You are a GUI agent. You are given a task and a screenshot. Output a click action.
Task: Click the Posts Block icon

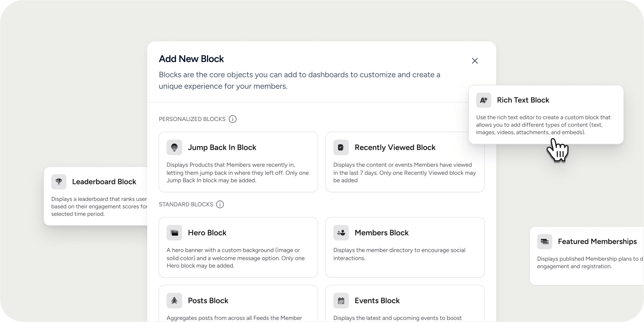(x=174, y=300)
